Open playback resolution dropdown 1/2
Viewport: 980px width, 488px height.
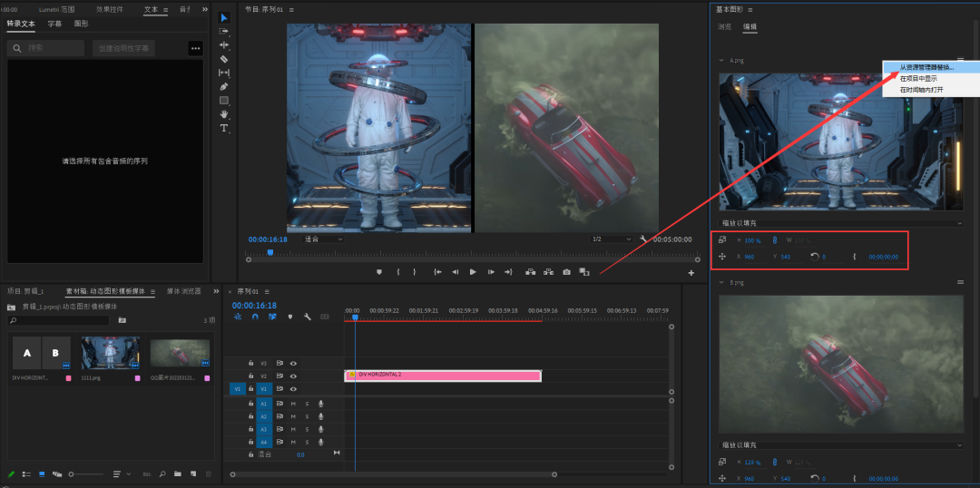(x=612, y=239)
